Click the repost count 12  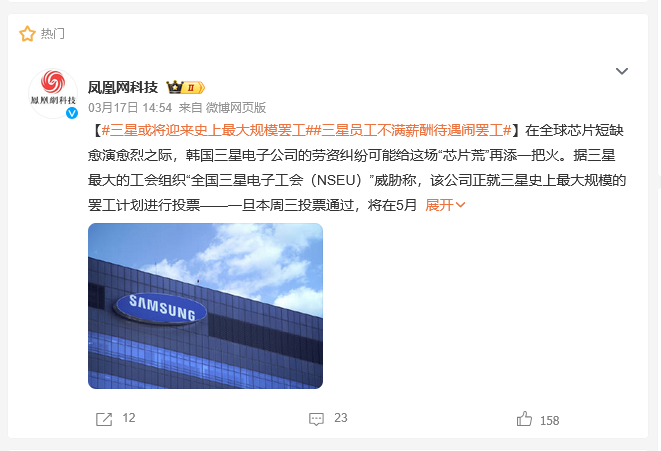click(x=129, y=418)
